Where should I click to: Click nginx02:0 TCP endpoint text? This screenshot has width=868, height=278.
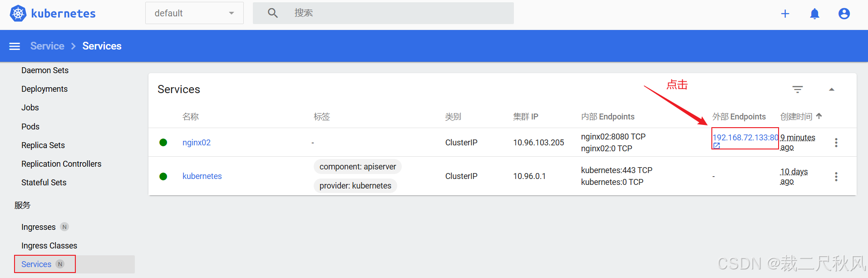point(607,149)
